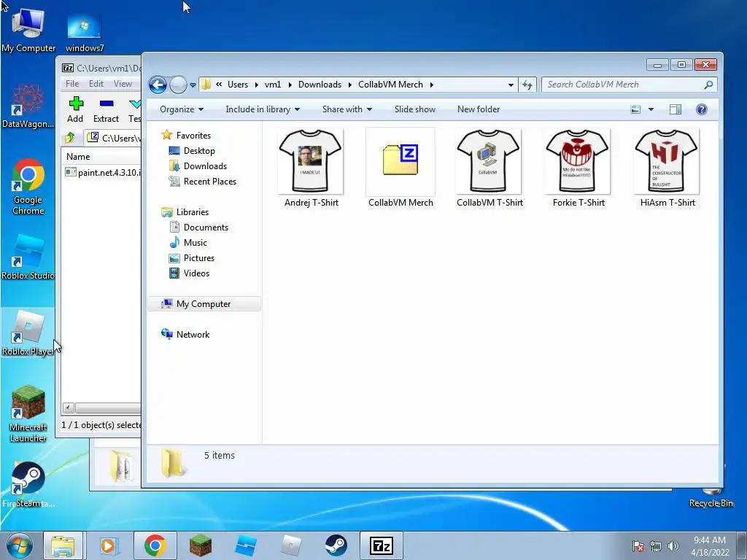Expand the arrow after Downloads breadcrumb
747x560 pixels.
coord(349,85)
